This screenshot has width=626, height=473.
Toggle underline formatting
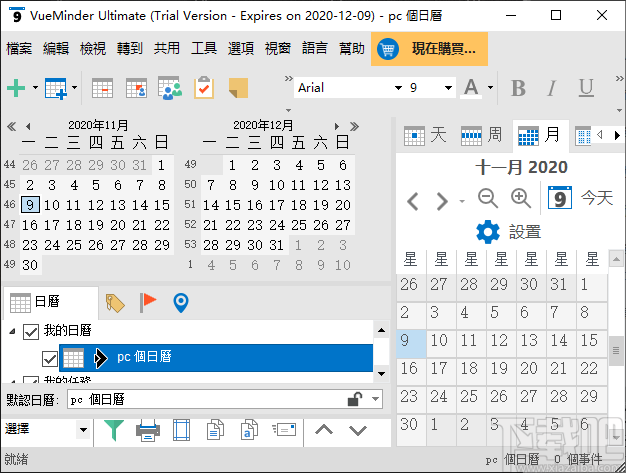point(586,88)
